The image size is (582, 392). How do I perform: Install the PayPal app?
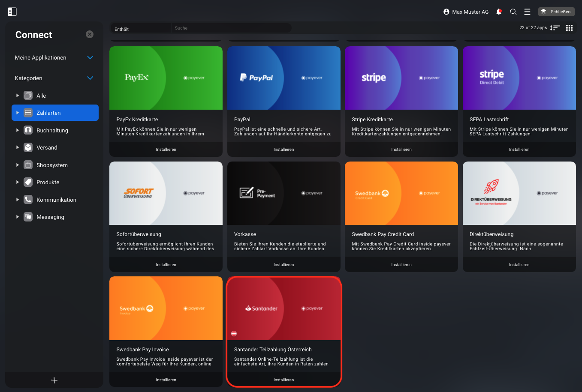pos(284,150)
